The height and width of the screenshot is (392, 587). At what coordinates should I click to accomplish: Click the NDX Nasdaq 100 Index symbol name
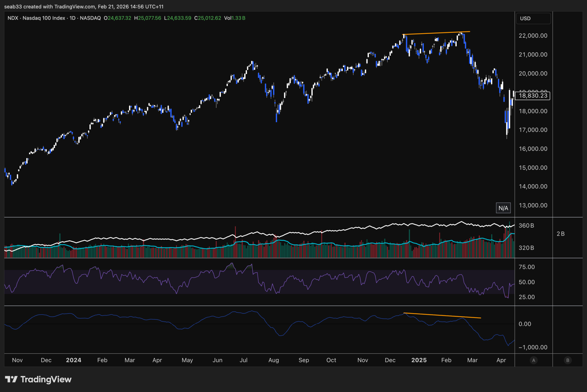(x=36, y=18)
